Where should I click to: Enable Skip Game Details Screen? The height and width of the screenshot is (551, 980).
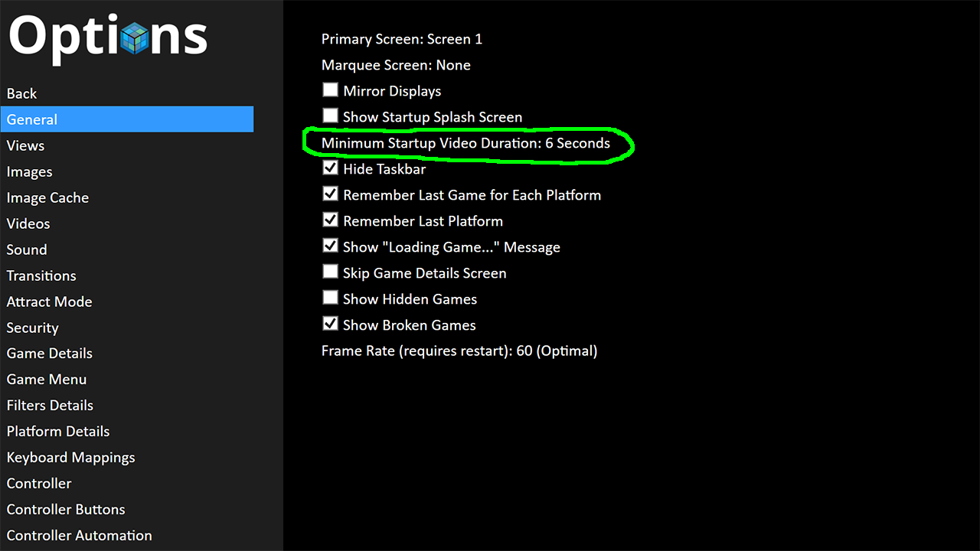[330, 272]
